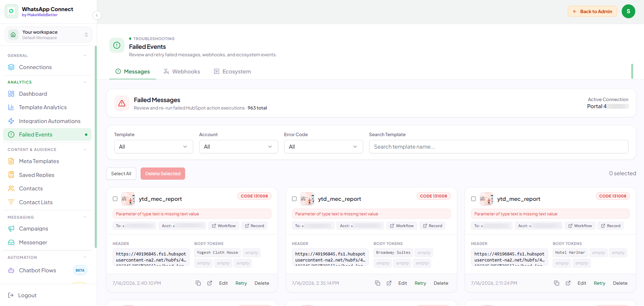This screenshot has width=644, height=306.
Task: Select the 2:11:24 PM message checkbox
Action: tap(473, 199)
